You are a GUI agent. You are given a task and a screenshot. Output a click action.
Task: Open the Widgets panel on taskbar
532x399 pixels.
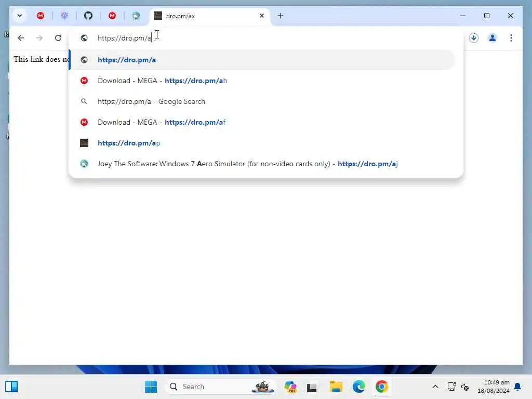[11, 387]
